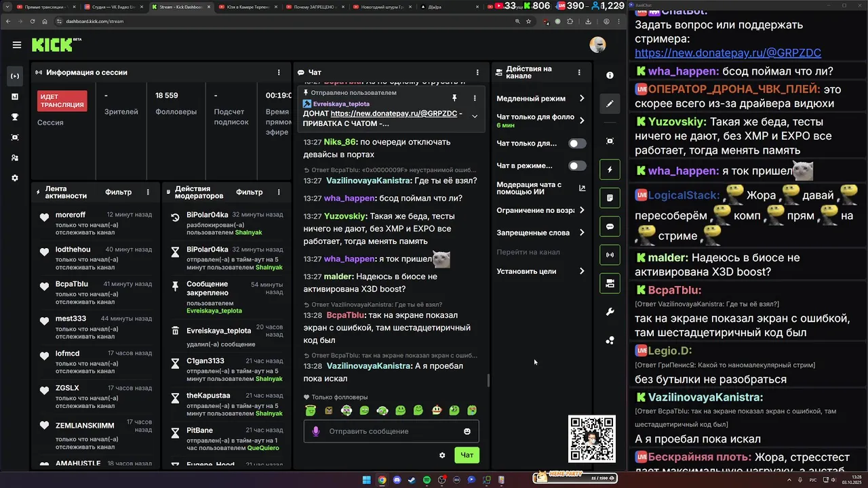Click the browser address bar URL
Image resolution: width=868 pixels, height=488 pixels.
94,21
